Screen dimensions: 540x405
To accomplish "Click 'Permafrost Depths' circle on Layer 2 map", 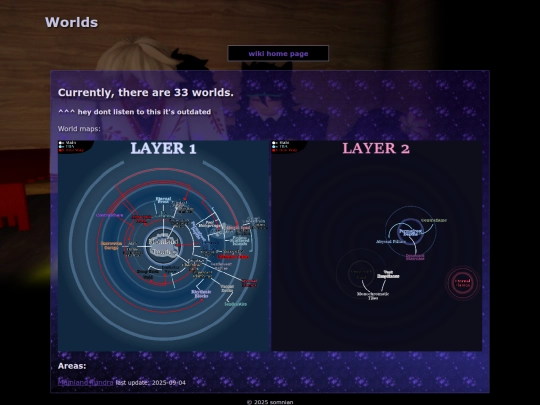I will [x=411, y=232].
